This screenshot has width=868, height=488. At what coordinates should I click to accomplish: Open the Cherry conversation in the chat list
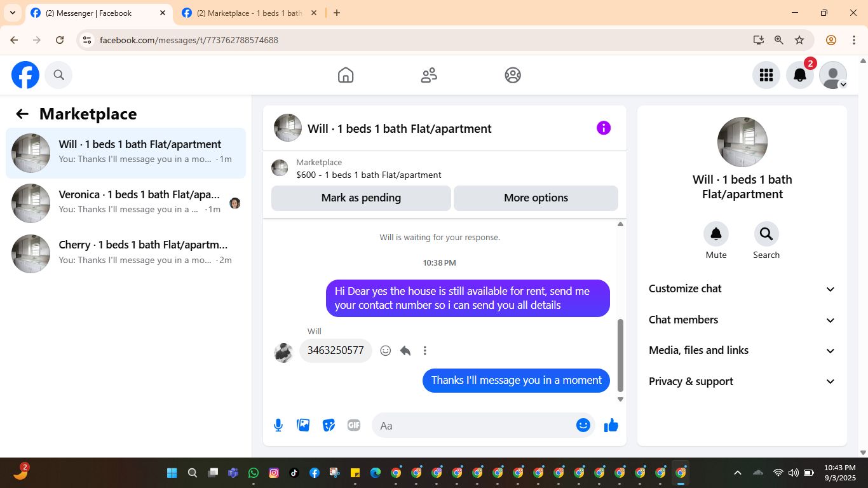click(x=126, y=254)
